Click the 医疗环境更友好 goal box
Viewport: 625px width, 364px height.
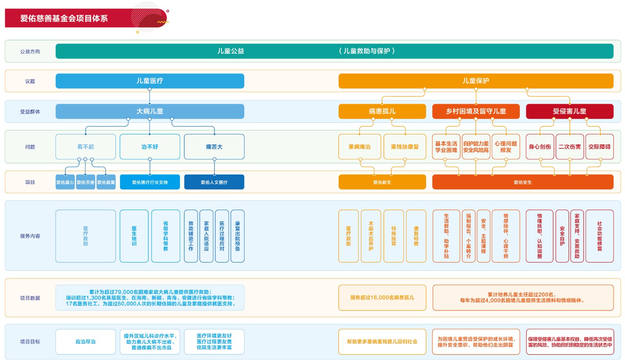[214, 342]
